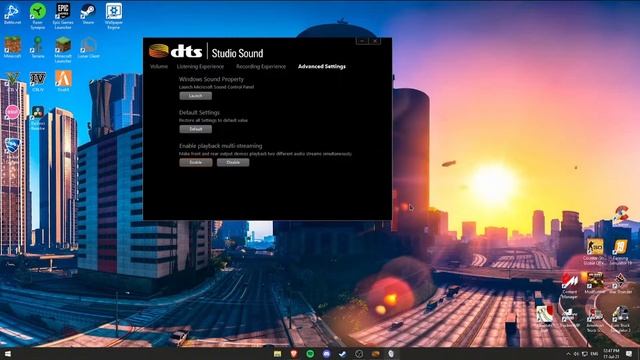The height and width of the screenshot is (360, 640).
Task: Open Brave browser from the taskbar
Action: [x=294, y=353]
